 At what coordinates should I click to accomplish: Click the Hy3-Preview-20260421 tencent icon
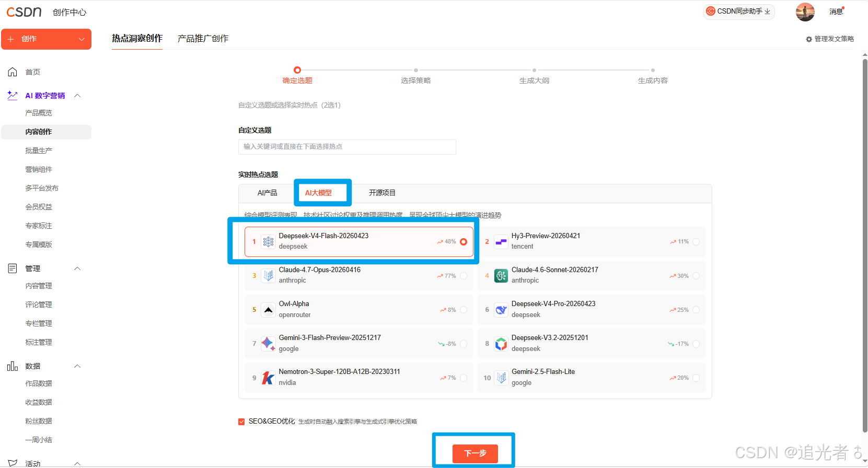tap(501, 242)
